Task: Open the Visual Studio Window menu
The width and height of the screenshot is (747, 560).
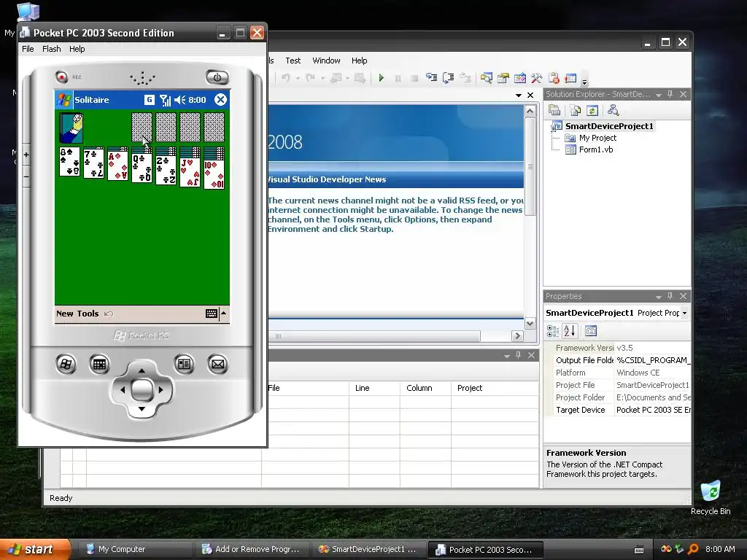Action: (x=326, y=61)
